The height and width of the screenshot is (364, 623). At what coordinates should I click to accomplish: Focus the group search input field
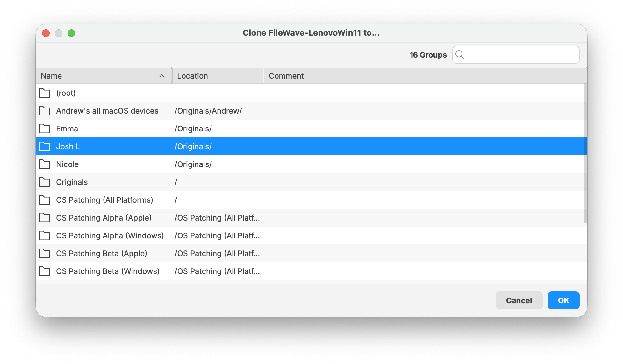[x=516, y=55]
